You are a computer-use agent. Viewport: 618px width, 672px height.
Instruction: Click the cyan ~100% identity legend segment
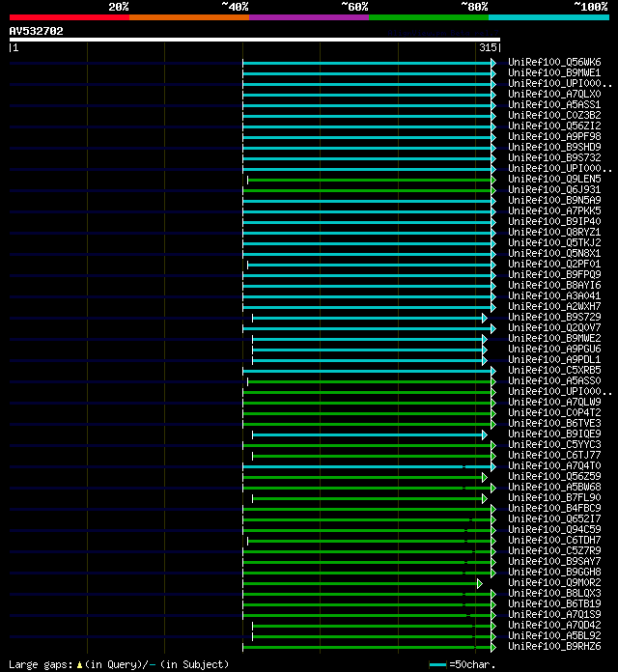coord(549,17)
